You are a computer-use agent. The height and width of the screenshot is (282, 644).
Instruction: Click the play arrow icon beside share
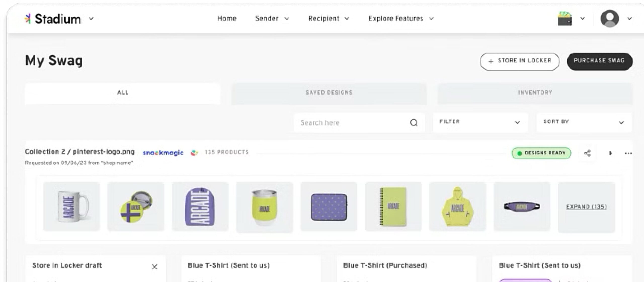[610, 153]
